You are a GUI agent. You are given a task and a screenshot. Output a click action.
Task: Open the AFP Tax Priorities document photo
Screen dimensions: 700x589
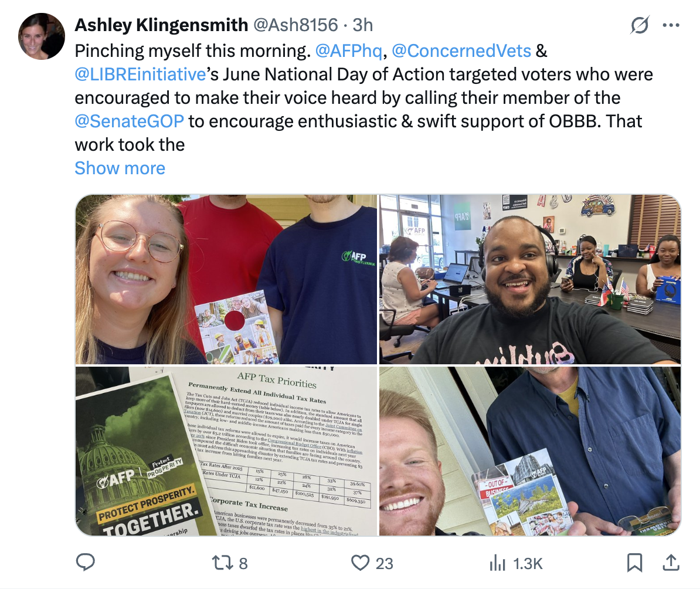pos(226,451)
